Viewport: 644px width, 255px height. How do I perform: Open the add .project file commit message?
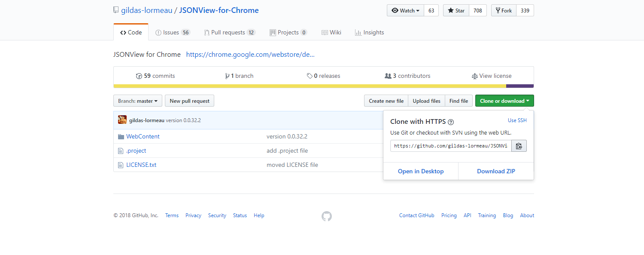click(x=287, y=151)
